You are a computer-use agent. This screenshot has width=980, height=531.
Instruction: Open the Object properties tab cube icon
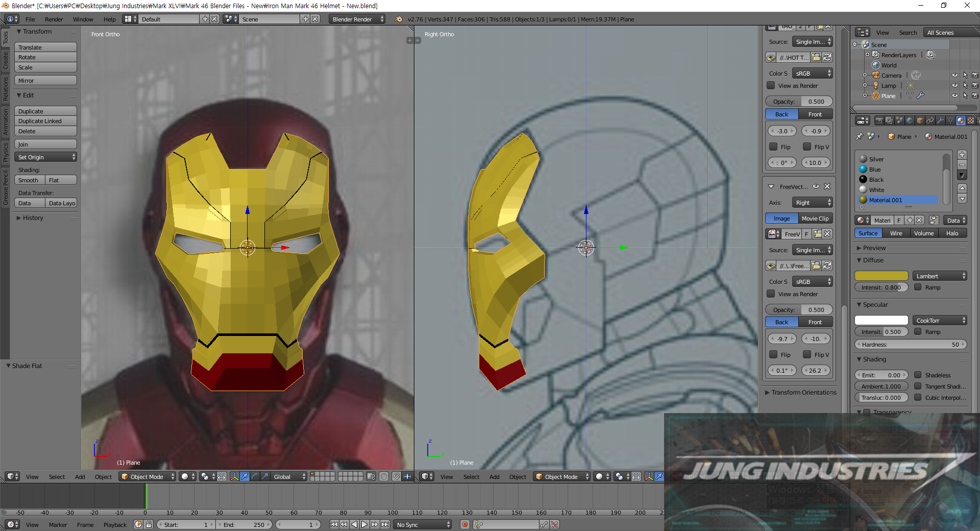pos(920,120)
